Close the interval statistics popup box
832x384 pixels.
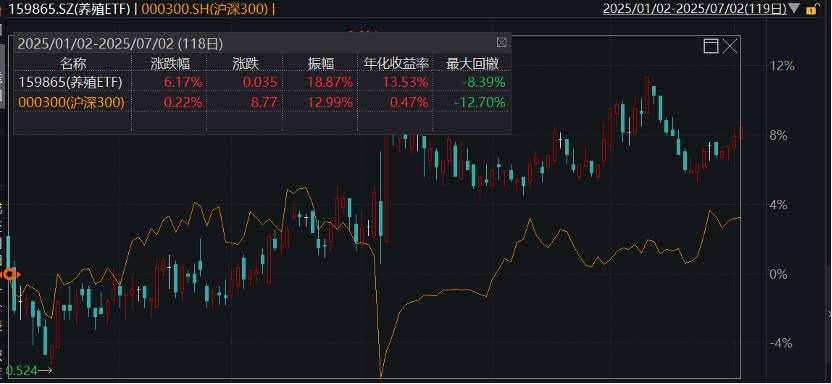pos(501,42)
